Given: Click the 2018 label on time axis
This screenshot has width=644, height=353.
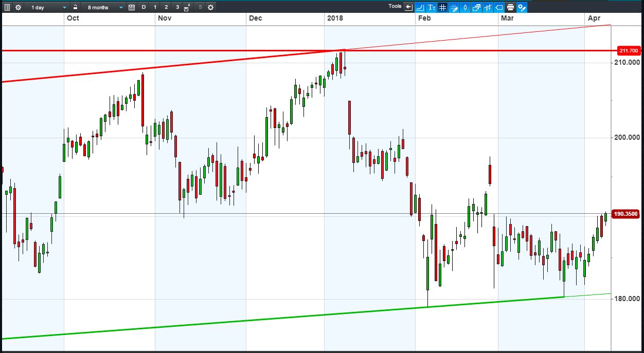Looking at the screenshot, I should click(335, 18).
